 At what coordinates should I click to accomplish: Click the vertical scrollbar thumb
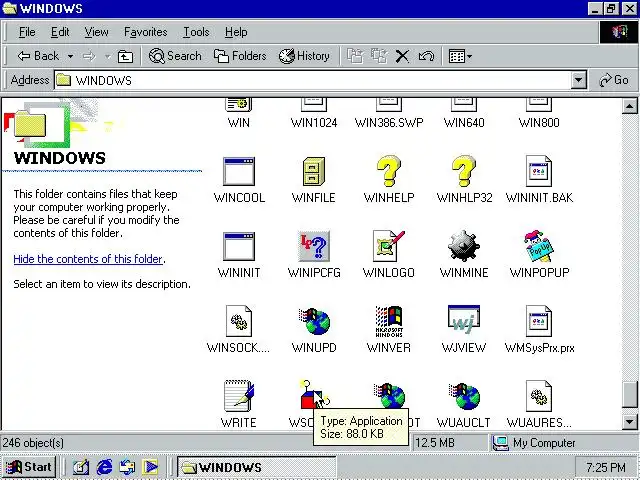click(x=629, y=394)
